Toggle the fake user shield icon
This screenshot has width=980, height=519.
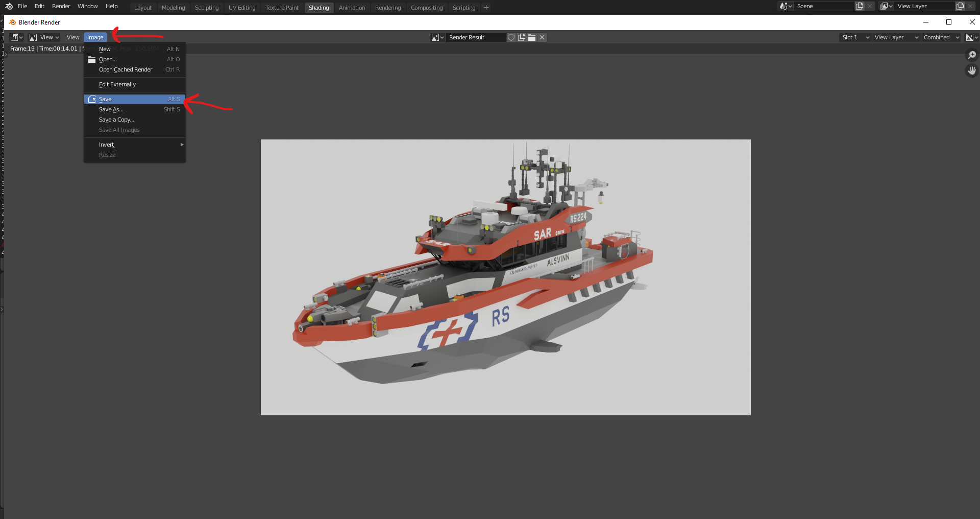(511, 37)
